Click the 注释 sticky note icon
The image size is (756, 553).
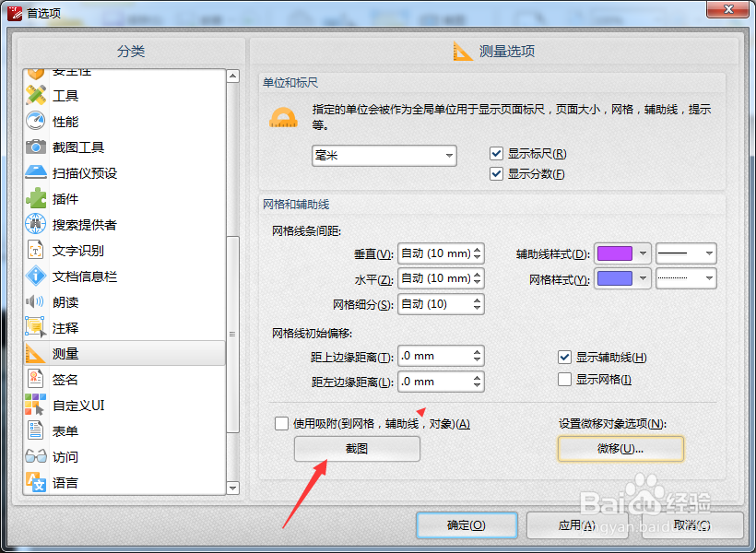click(x=36, y=327)
